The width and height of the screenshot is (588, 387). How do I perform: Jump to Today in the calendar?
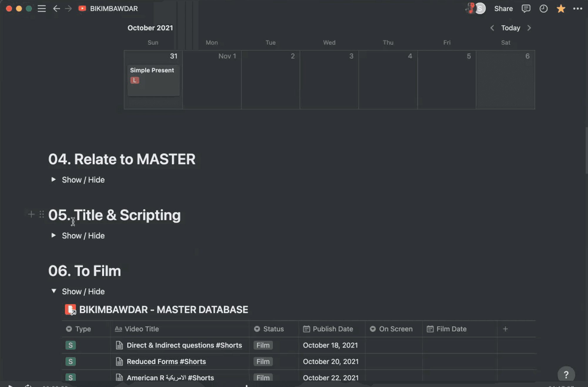click(x=510, y=28)
